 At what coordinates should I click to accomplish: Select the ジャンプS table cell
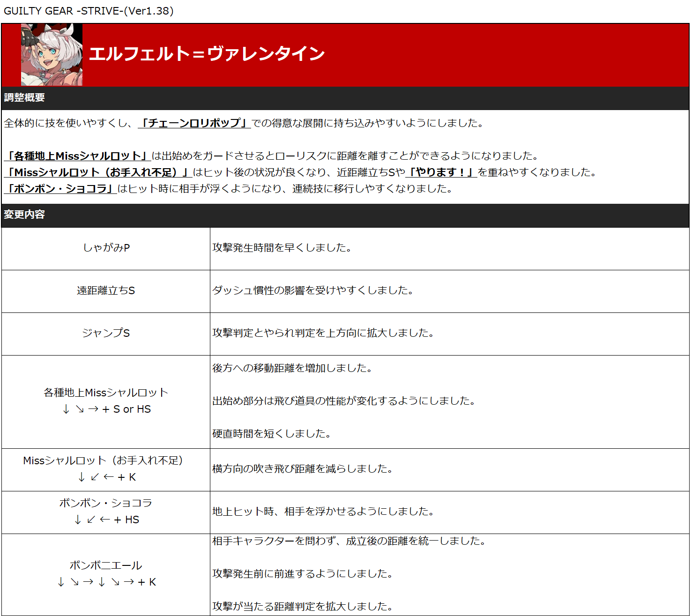[x=106, y=334]
